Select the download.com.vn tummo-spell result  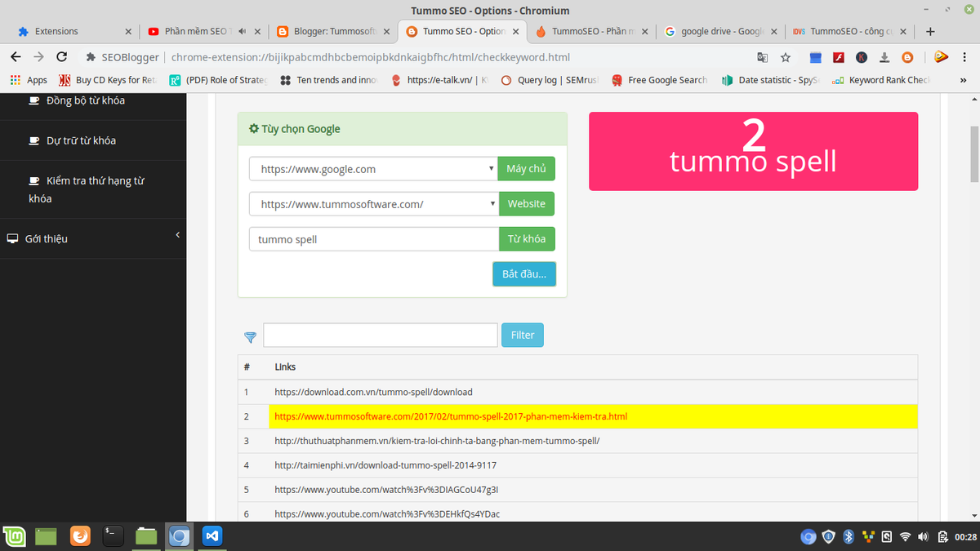click(x=373, y=392)
